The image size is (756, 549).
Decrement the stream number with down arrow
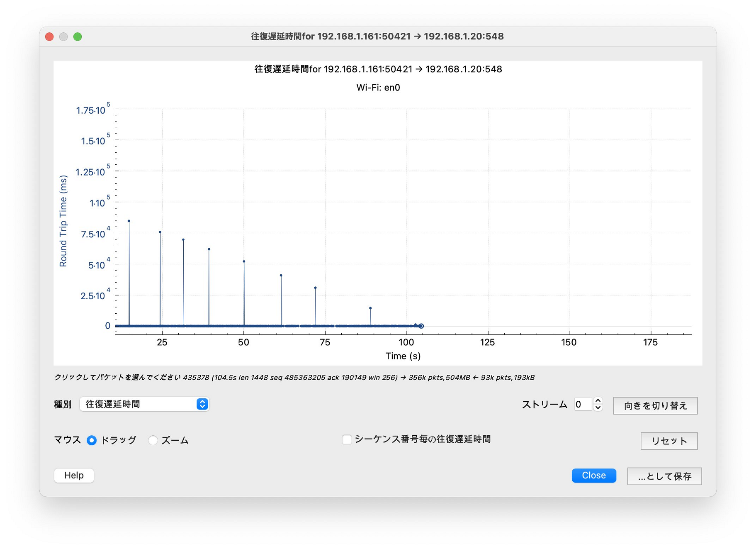598,408
